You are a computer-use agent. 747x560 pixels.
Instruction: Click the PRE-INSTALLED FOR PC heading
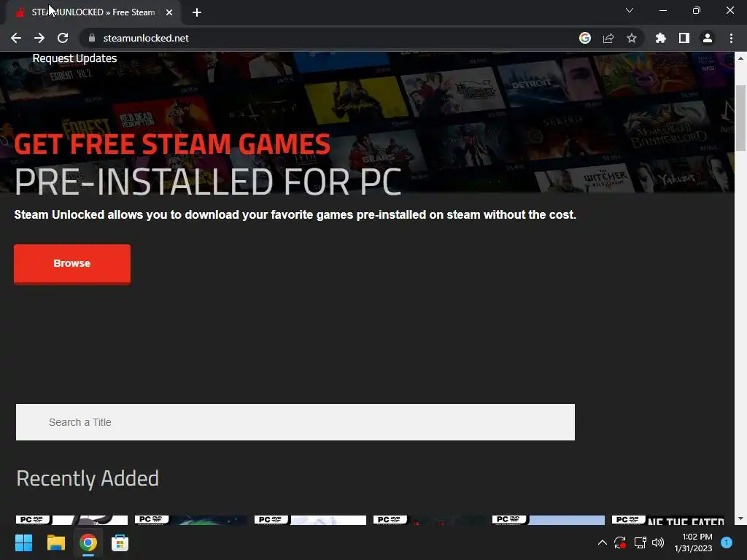tap(208, 182)
